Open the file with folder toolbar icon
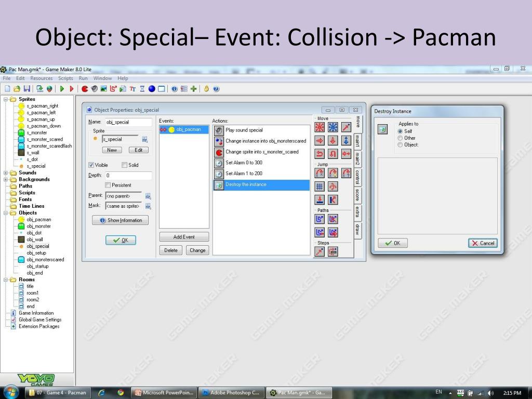The width and height of the screenshot is (532, 399). coord(17,89)
